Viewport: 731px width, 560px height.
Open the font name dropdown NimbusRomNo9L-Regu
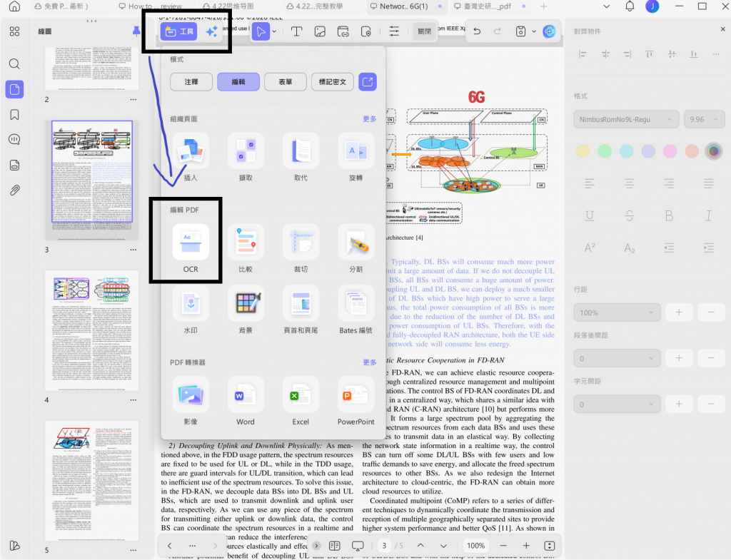(x=625, y=119)
